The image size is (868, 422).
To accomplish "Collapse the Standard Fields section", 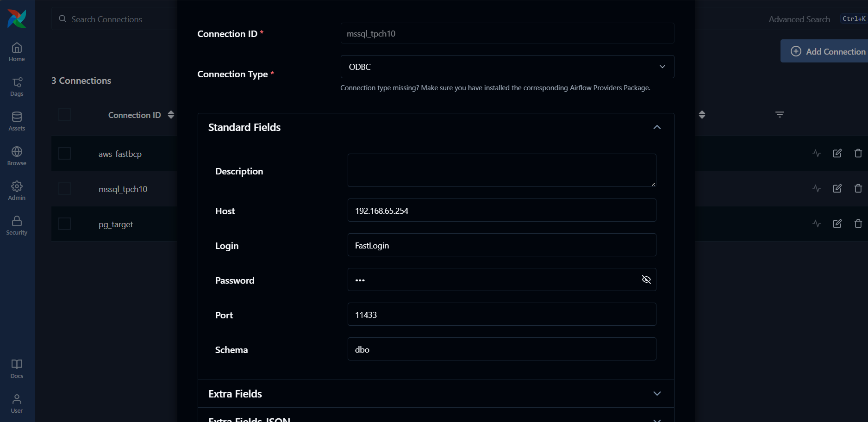I will (x=656, y=127).
